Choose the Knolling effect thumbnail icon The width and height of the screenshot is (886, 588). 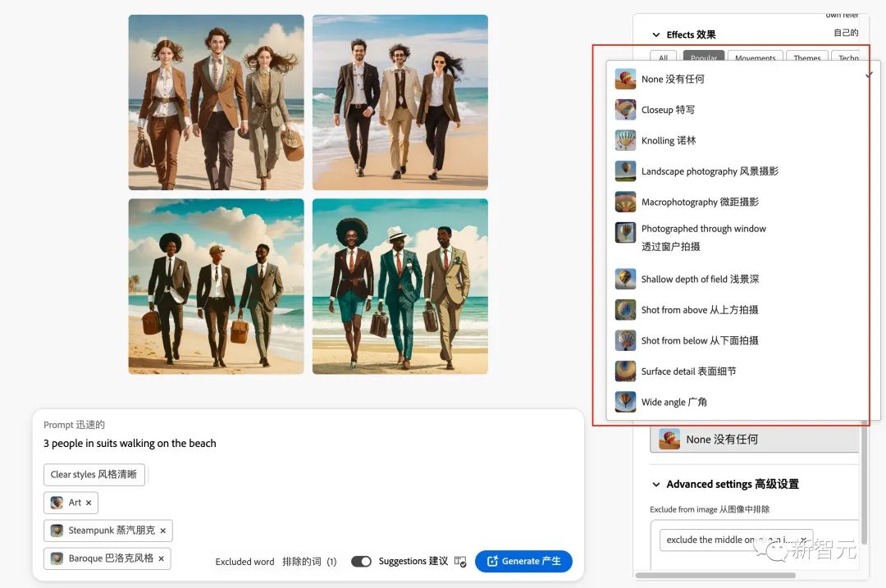pyautogui.click(x=625, y=140)
